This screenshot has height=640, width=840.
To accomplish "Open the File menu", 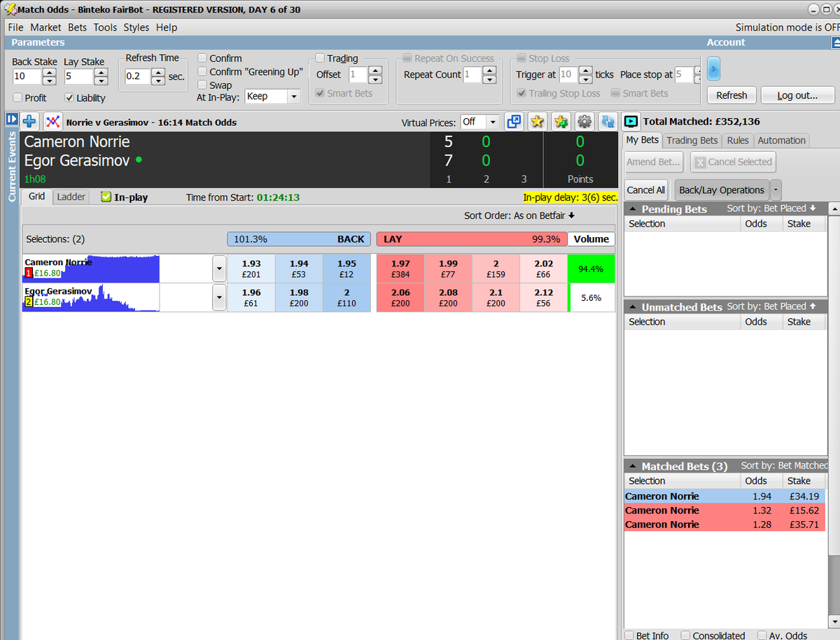I will (x=15, y=27).
